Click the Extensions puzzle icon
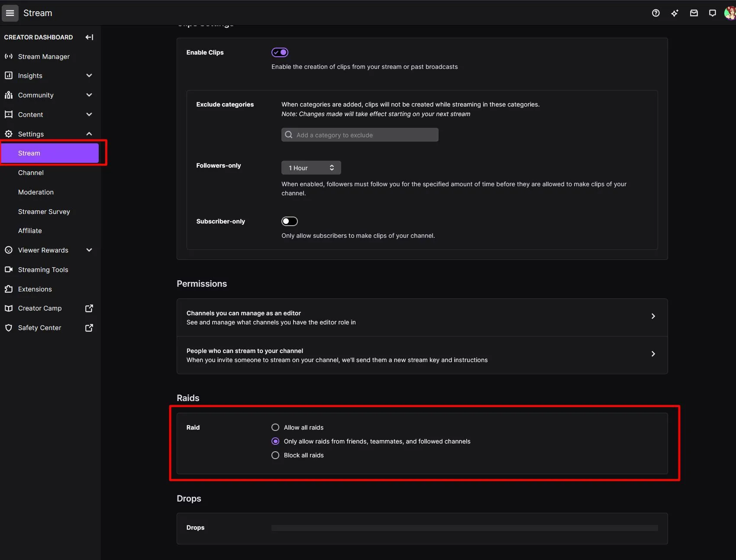The width and height of the screenshot is (736, 560). 9,289
